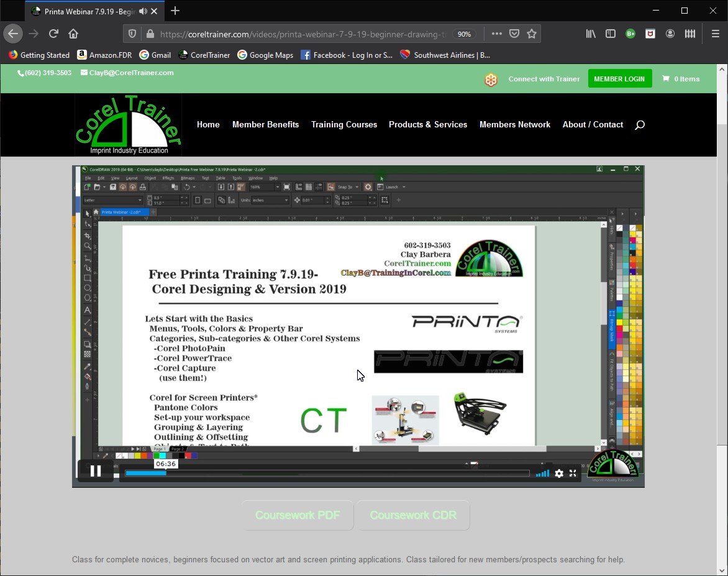Open the video player settings gear
The image size is (728, 576).
point(559,473)
